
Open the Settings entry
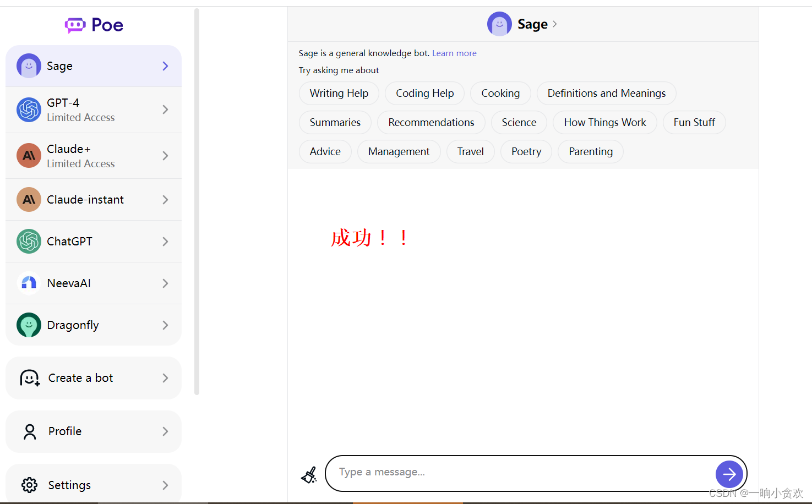[94, 484]
